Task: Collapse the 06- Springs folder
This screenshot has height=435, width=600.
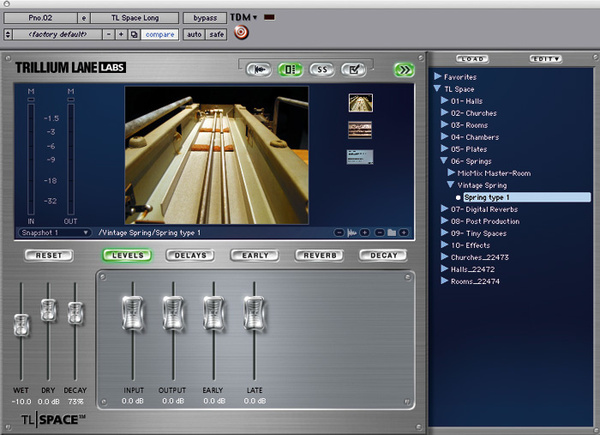Action: click(444, 161)
